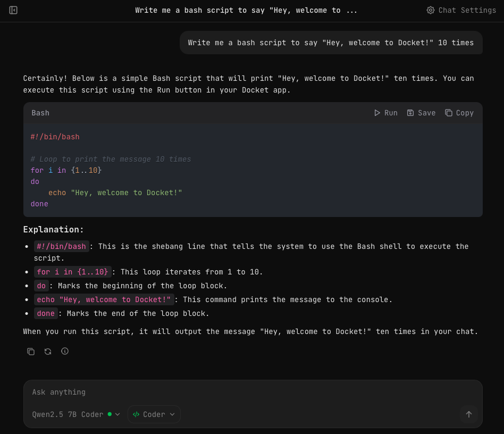Select the conversation title in the top bar
Image resolution: width=504 pixels, height=434 pixels.
coord(246,10)
